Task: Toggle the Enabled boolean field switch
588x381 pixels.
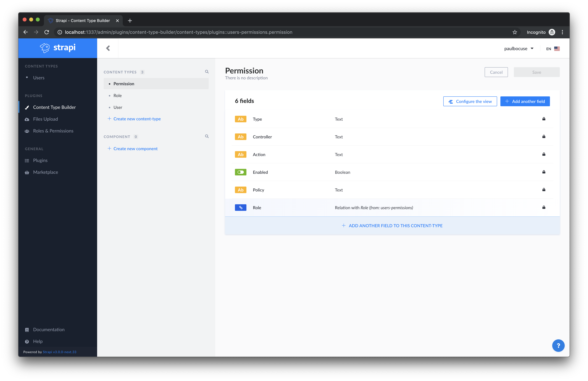Action: (x=240, y=172)
